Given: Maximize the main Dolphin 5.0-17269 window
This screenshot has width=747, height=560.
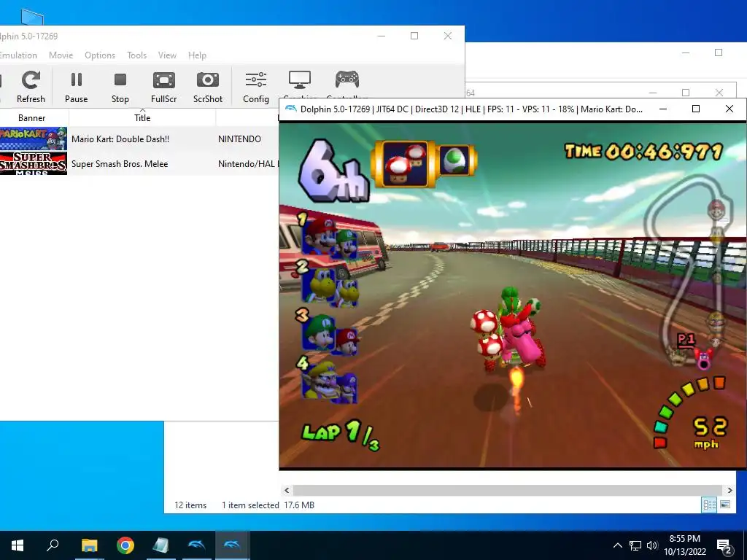Looking at the screenshot, I should tap(414, 36).
